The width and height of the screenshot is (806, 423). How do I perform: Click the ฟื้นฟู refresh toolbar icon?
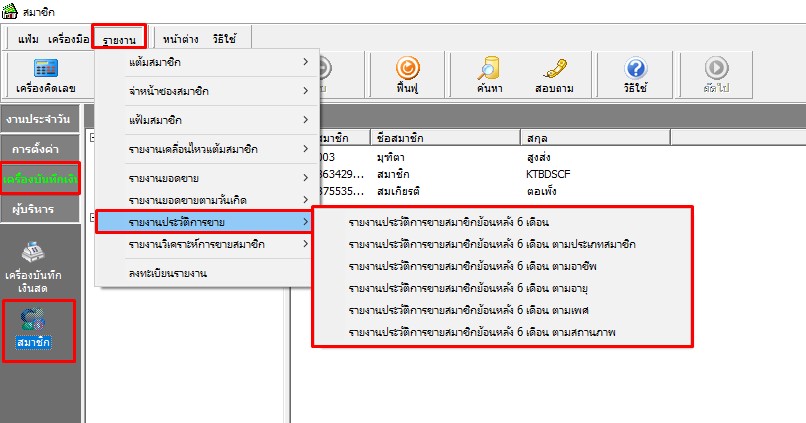(406, 77)
